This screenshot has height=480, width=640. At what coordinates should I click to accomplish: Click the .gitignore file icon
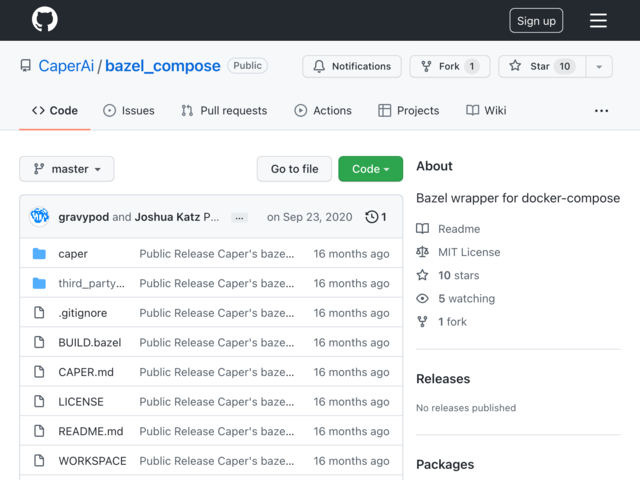(x=39, y=313)
